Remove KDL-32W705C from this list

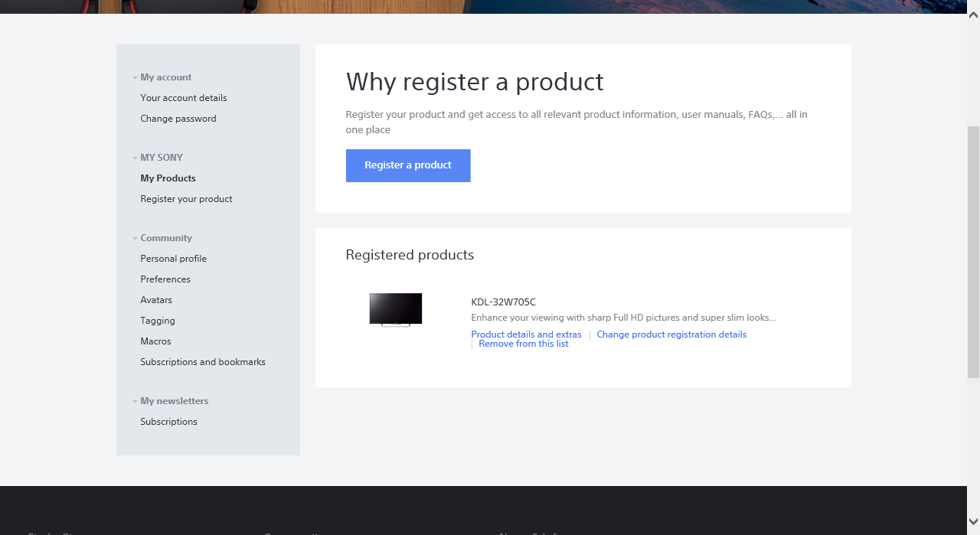point(524,344)
